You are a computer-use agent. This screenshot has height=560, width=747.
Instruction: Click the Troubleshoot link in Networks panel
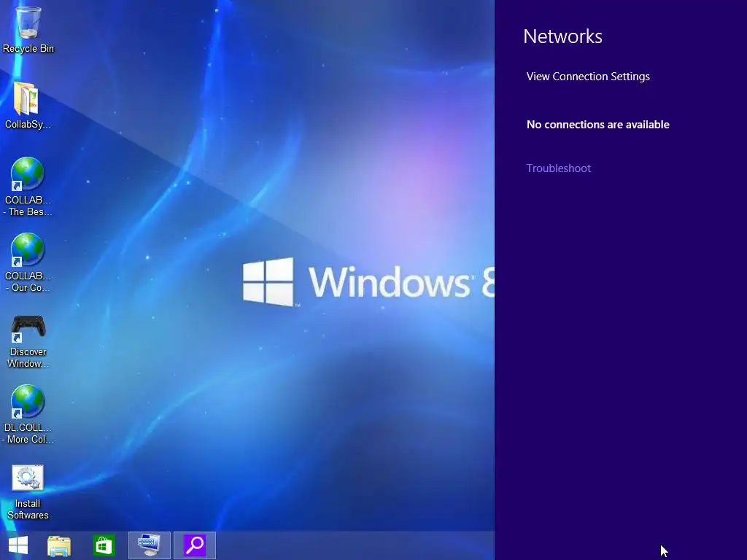(x=558, y=168)
